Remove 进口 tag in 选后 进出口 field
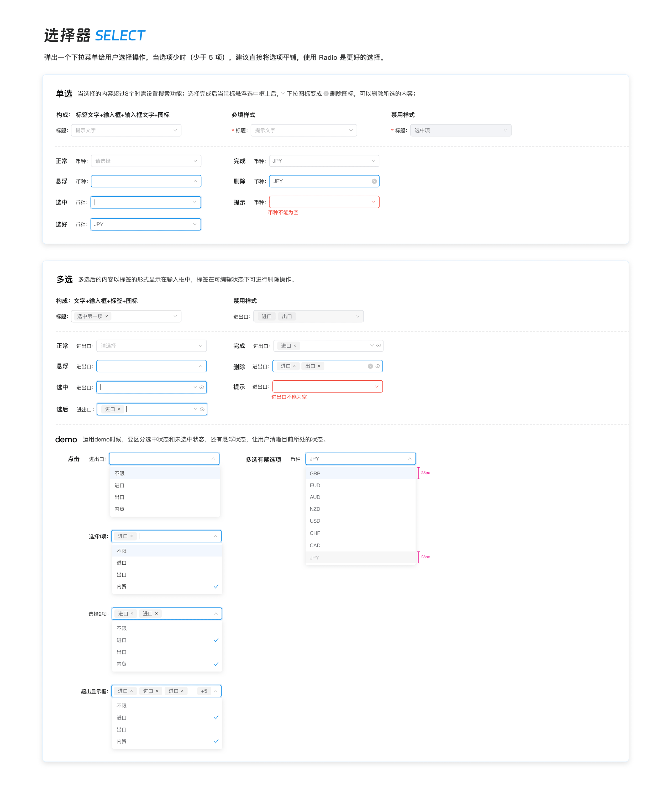The width and height of the screenshot is (672, 787). pyautogui.click(x=119, y=409)
